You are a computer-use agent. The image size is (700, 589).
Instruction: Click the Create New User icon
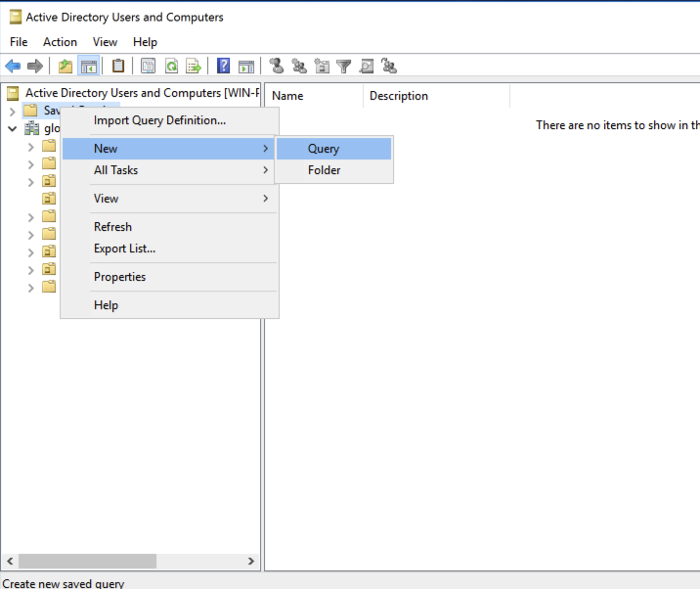277,67
